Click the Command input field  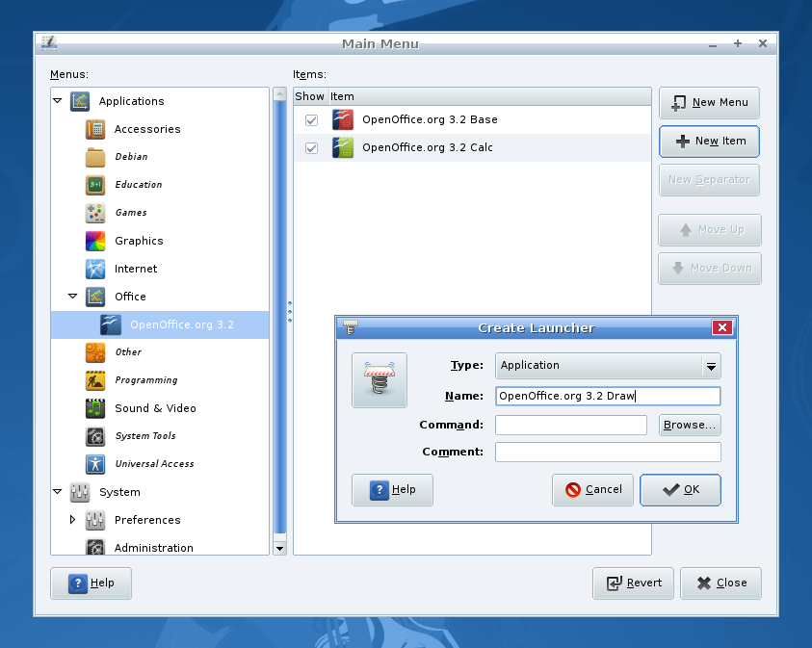click(x=571, y=425)
